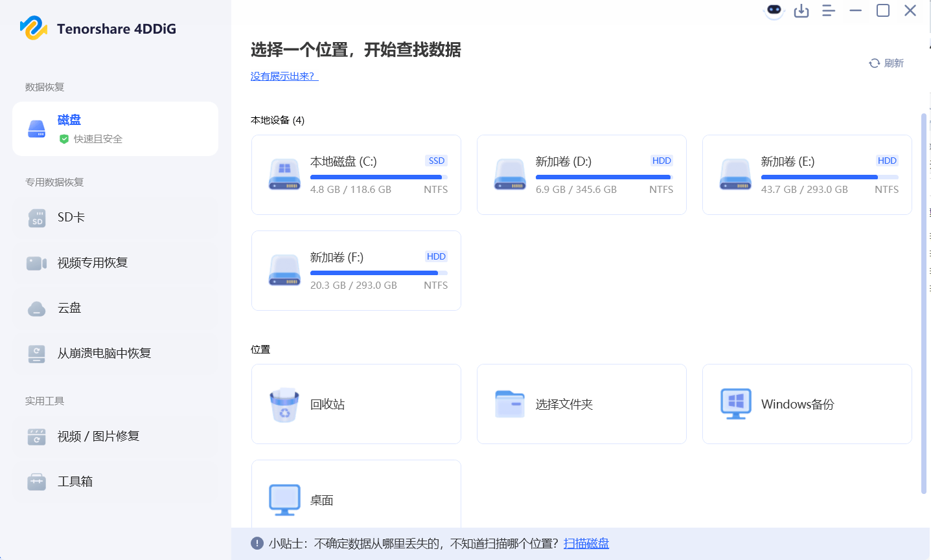Image resolution: width=931 pixels, height=560 pixels.
Task: Click the text 新加卷 (E:)
Action: 788,162
